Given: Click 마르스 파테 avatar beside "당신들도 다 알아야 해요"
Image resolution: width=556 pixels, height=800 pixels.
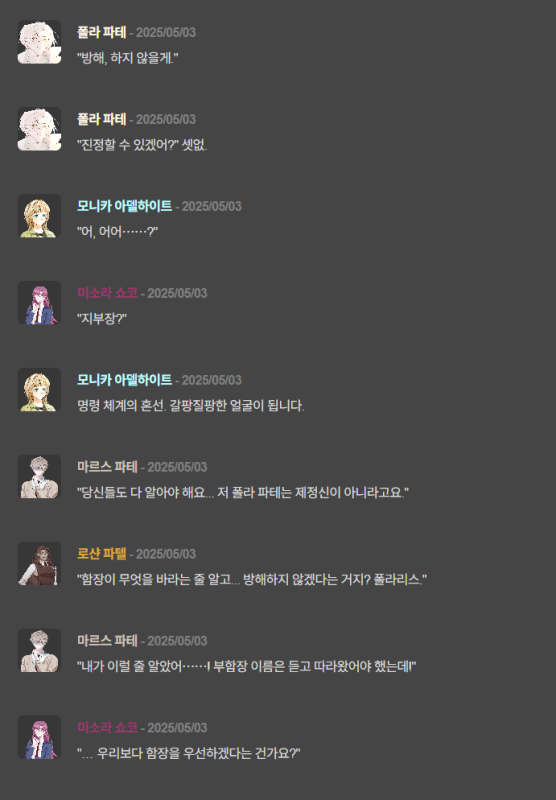Looking at the screenshot, I should coord(39,477).
